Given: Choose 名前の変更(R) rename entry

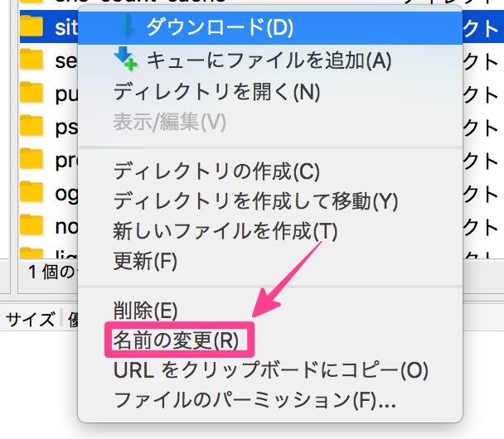Looking at the screenshot, I should 270,340.
